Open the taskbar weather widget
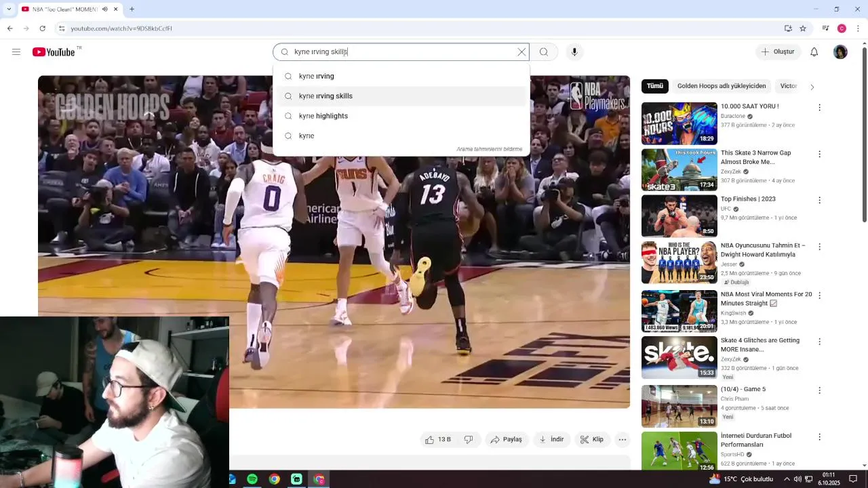This screenshot has height=488, width=868. pyautogui.click(x=741, y=479)
